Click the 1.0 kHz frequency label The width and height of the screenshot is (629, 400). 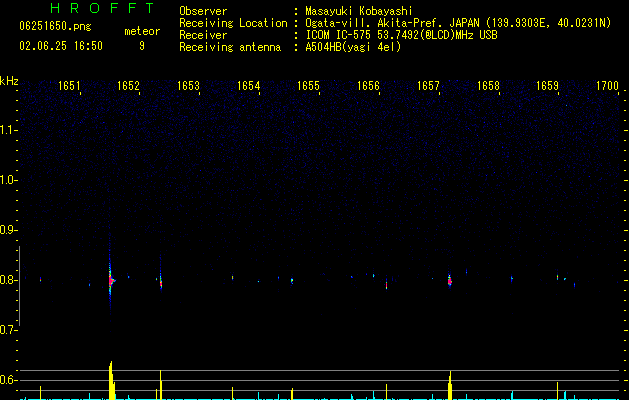click(9, 180)
